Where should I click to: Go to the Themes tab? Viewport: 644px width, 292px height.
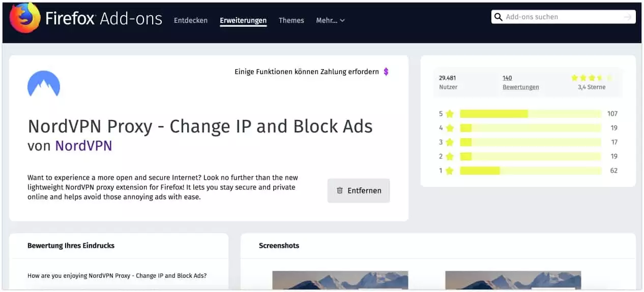[291, 21]
